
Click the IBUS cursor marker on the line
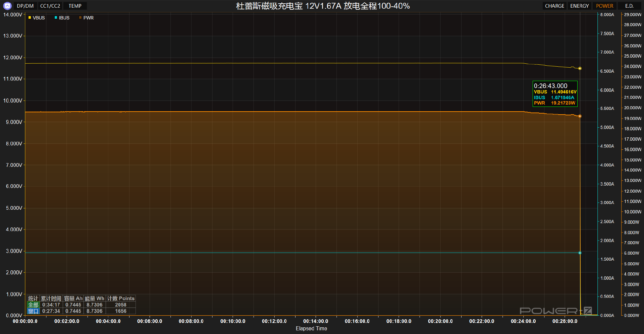tap(580, 253)
